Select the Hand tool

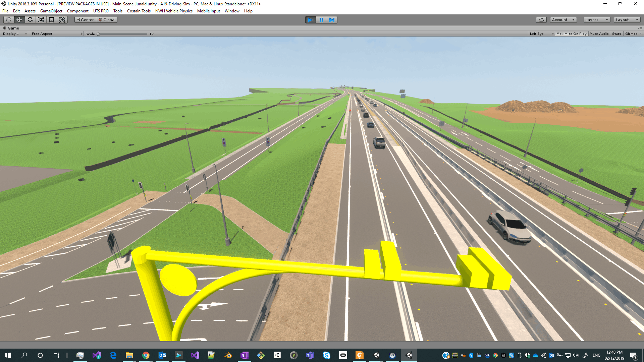(8, 20)
